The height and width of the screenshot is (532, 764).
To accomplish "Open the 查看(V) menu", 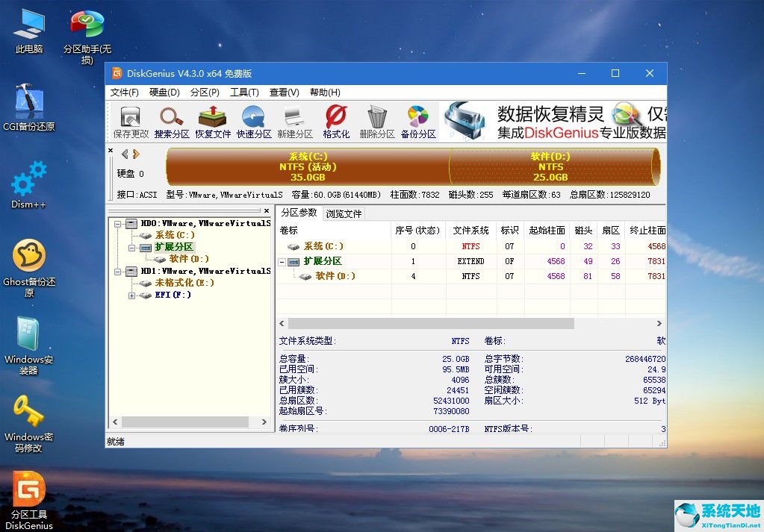I will pos(284,92).
